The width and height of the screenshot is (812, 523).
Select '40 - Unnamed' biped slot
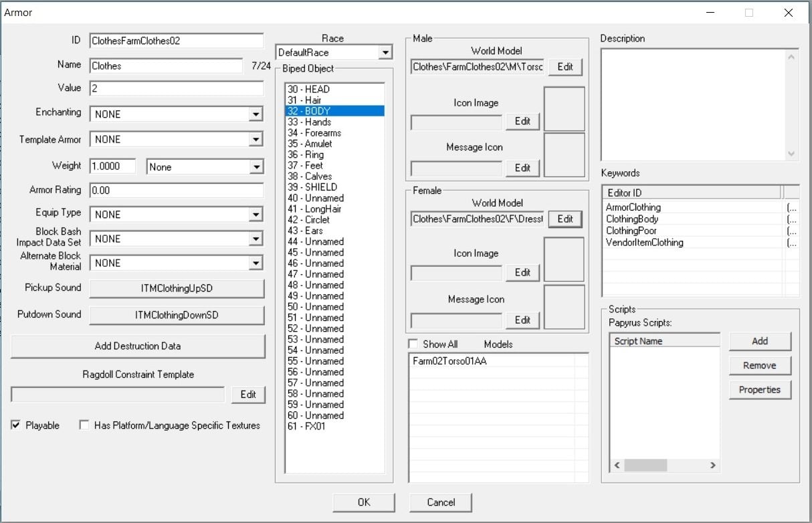coord(334,198)
